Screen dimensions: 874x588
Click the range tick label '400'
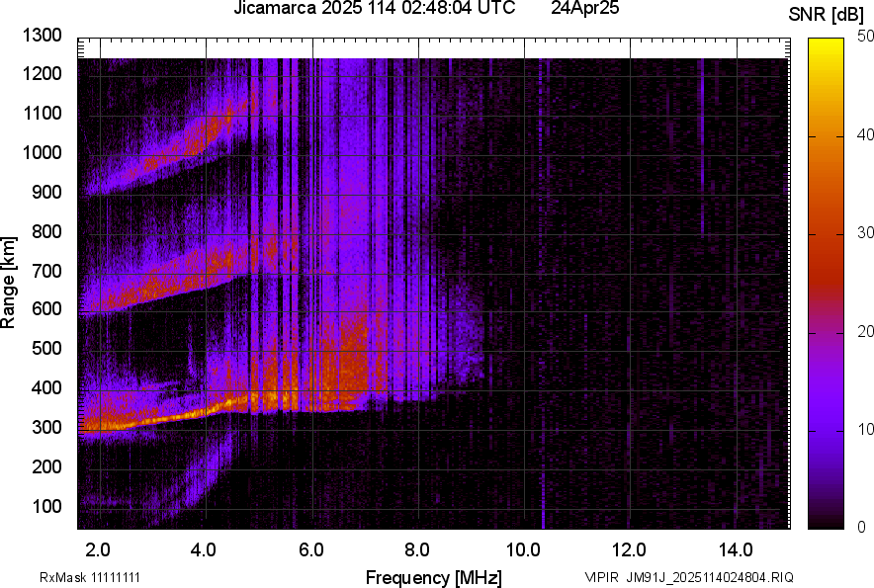click(x=46, y=387)
